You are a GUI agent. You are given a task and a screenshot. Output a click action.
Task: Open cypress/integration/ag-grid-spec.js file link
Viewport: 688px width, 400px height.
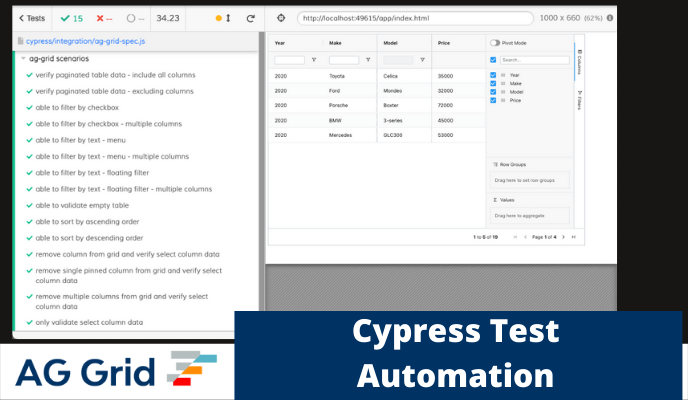coord(86,41)
